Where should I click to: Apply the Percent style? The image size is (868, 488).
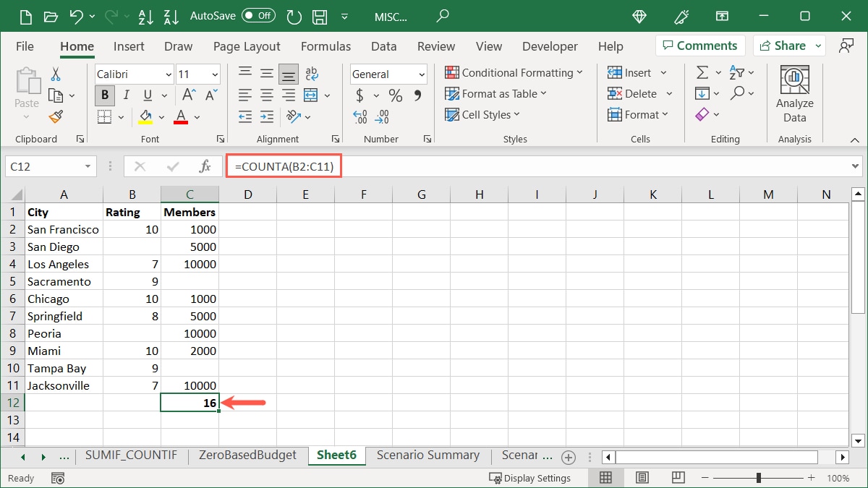tap(394, 95)
